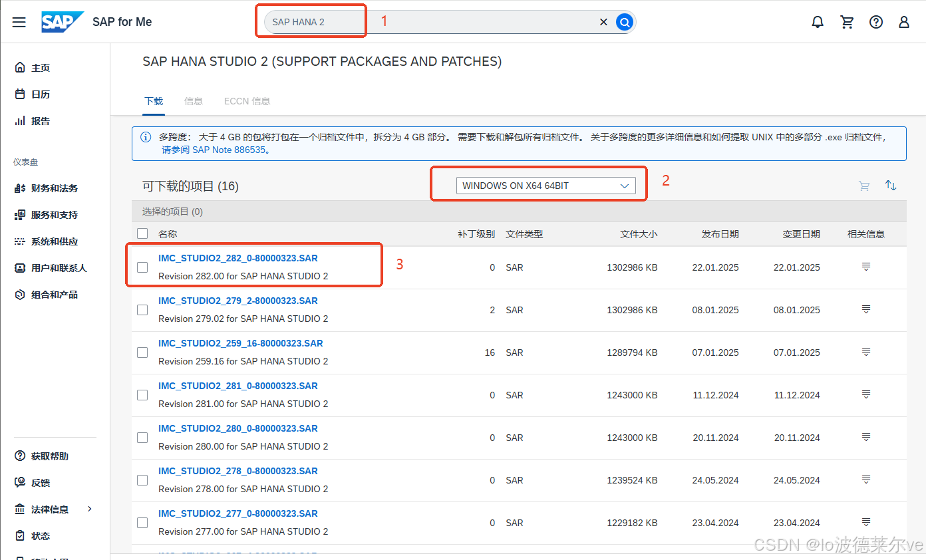
Task: Open related info for IMC_STUDIO2_279_2
Action: point(866,309)
